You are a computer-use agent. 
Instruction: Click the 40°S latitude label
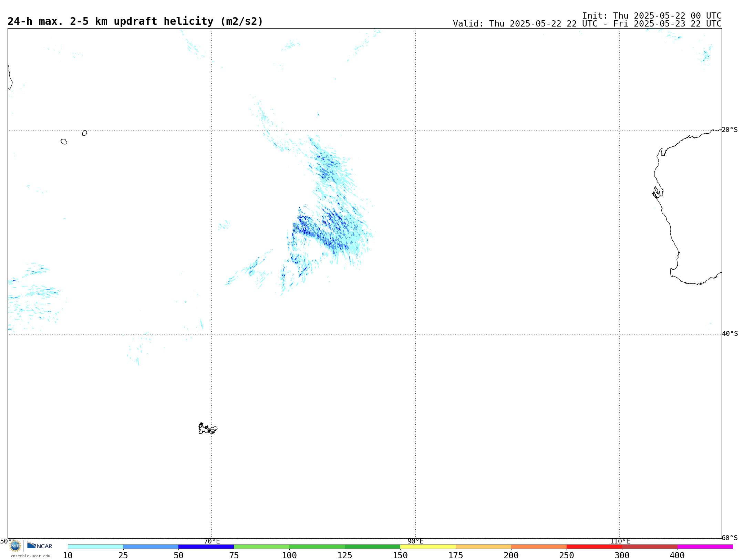click(730, 334)
